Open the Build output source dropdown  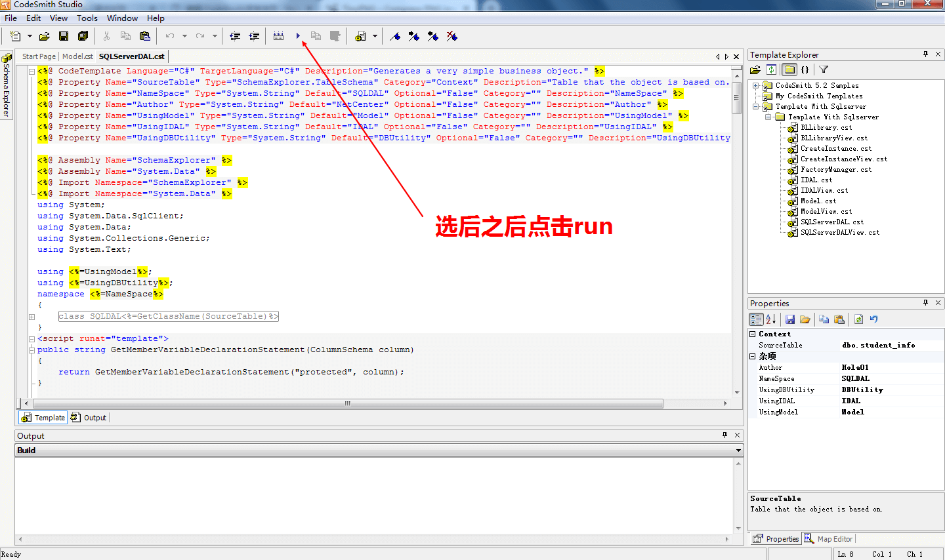[739, 450]
